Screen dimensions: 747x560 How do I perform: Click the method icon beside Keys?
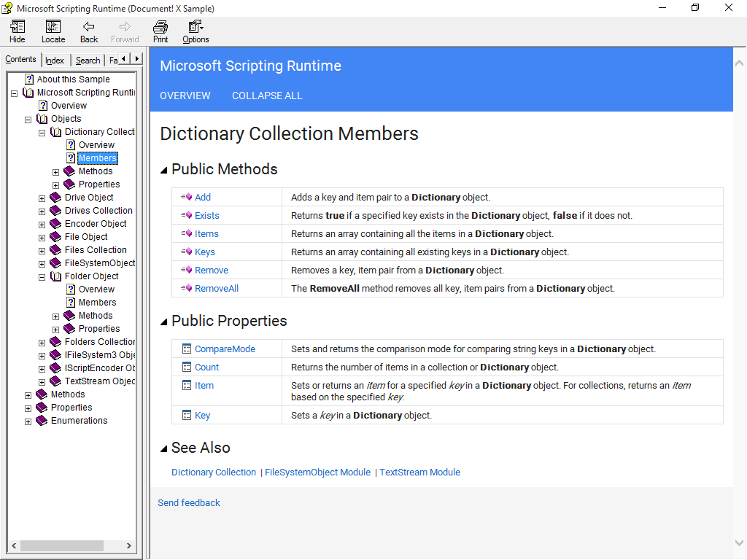pos(186,252)
